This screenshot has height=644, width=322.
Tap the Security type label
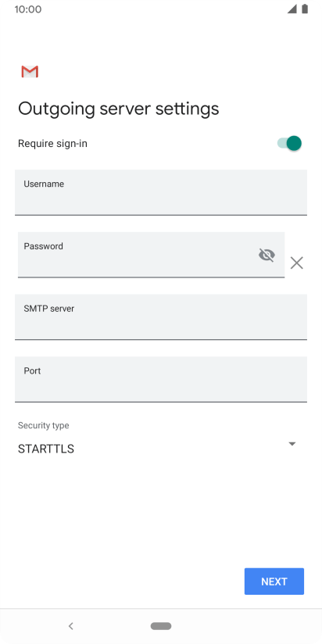click(44, 425)
